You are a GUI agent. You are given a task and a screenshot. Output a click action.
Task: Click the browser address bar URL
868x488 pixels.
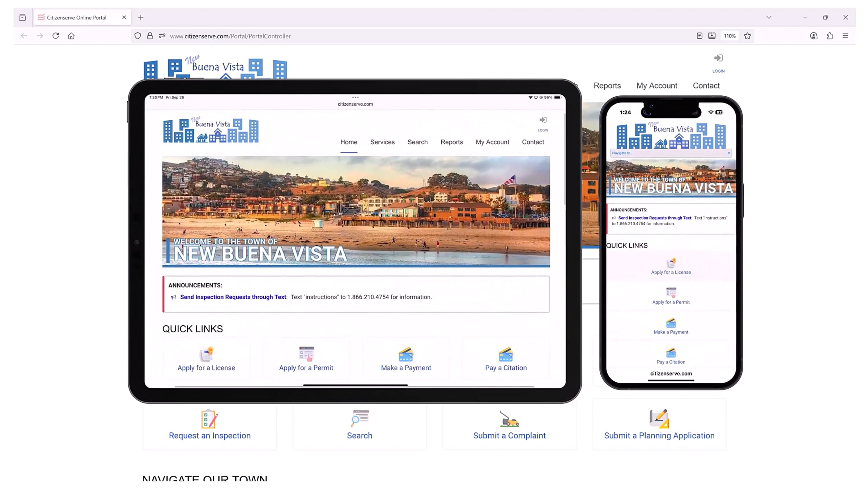click(x=230, y=36)
